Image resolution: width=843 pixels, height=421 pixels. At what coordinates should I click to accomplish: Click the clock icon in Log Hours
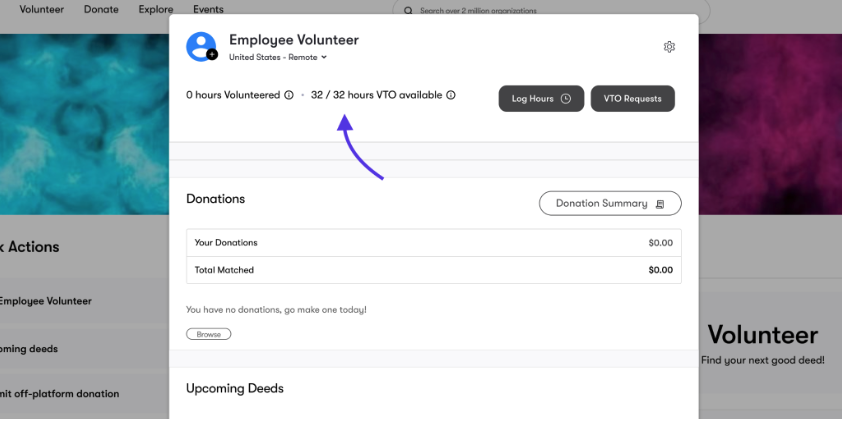click(x=566, y=98)
